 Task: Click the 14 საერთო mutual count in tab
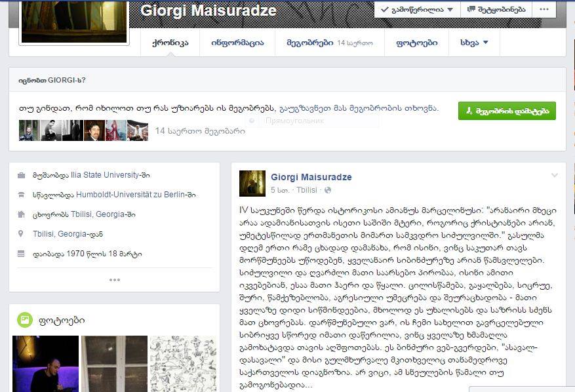point(355,43)
